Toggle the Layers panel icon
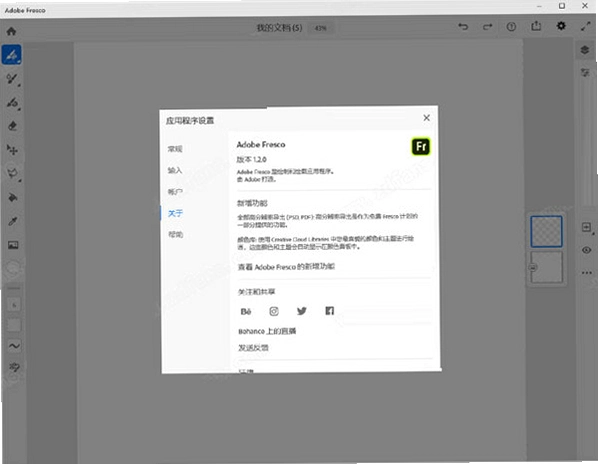Screen dimensions: 598x464 (585, 50)
